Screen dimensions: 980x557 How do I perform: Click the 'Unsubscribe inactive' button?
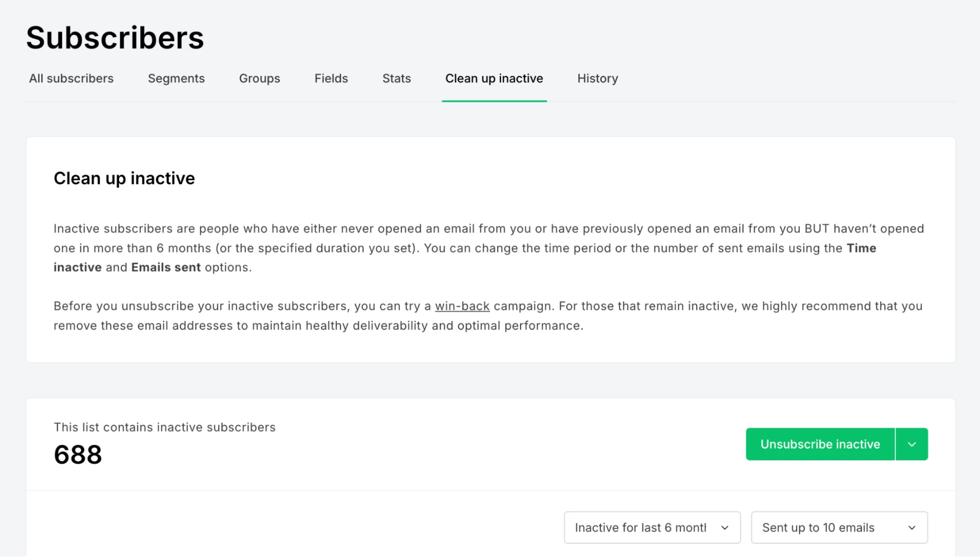(x=820, y=444)
